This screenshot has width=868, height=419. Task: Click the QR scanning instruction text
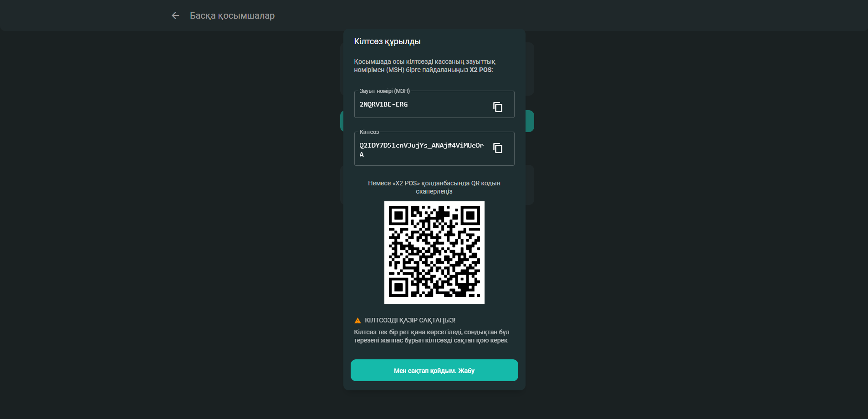point(434,187)
